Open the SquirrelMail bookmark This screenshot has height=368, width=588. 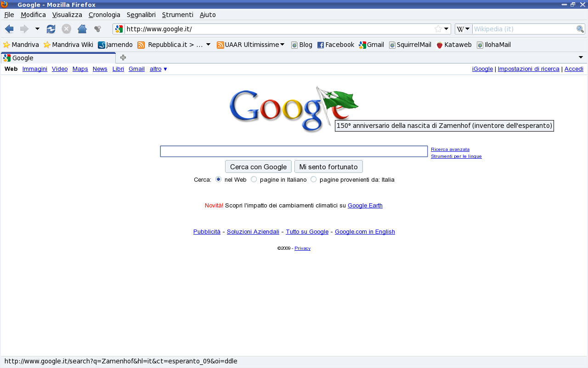point(410,45)
